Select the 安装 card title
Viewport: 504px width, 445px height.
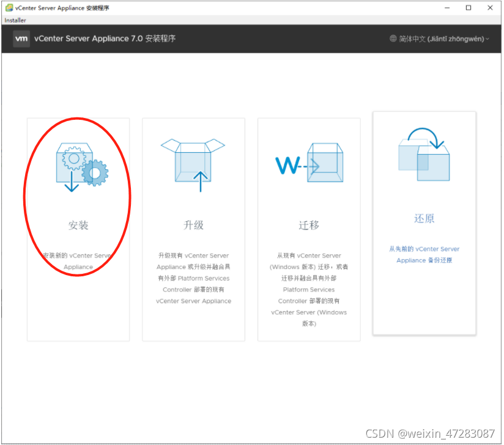(x=78, y=225)
